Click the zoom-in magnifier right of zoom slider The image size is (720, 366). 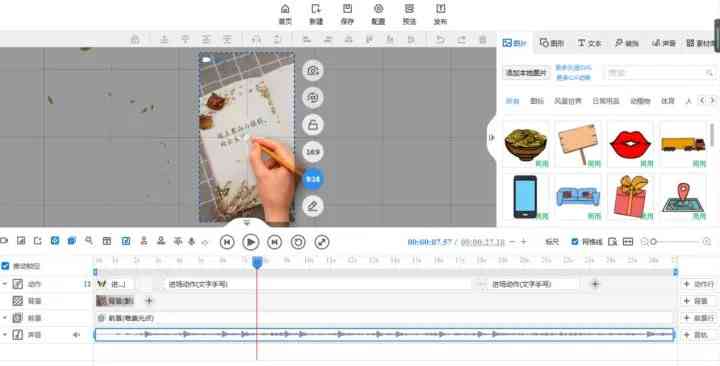707,242
